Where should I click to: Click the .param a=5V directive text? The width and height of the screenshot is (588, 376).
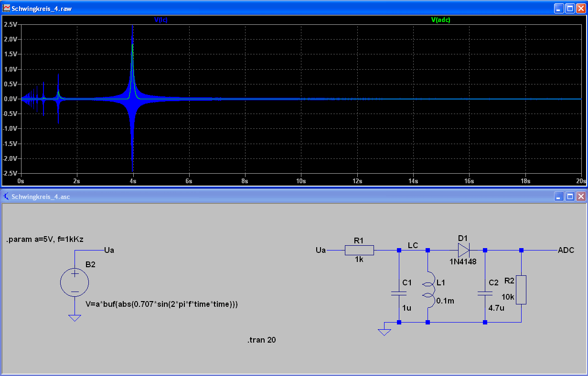point(45,240)
